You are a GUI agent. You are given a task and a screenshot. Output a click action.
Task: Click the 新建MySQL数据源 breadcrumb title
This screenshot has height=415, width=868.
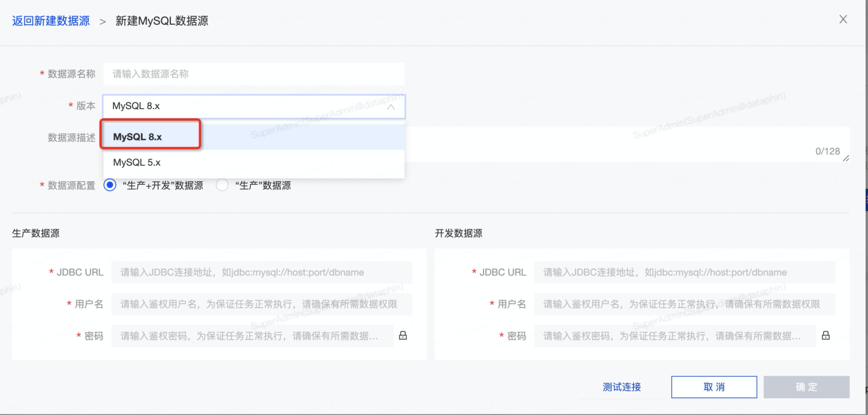coord(162,21)
